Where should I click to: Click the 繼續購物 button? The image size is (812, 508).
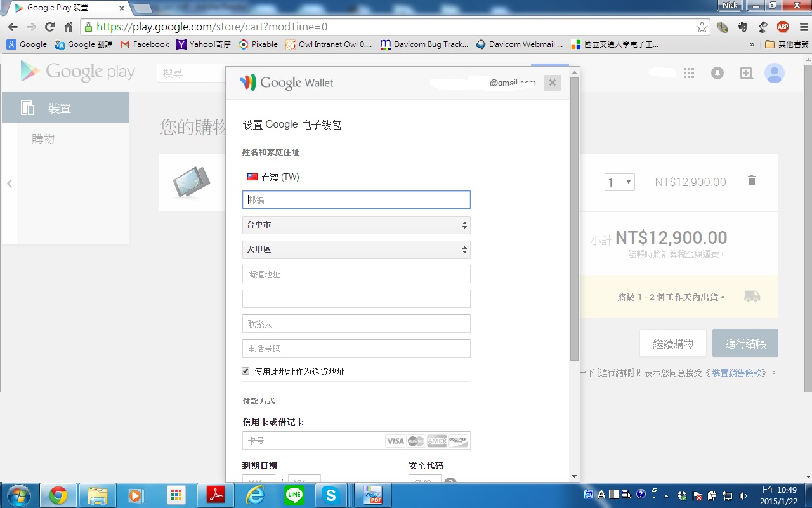coord(673,343)
